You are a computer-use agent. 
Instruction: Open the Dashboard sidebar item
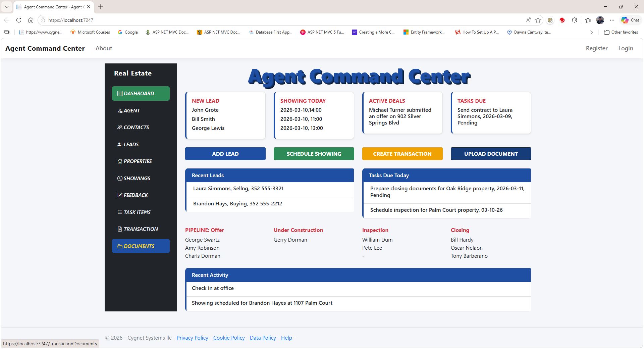pyautogui.click(x=141, y=93)
